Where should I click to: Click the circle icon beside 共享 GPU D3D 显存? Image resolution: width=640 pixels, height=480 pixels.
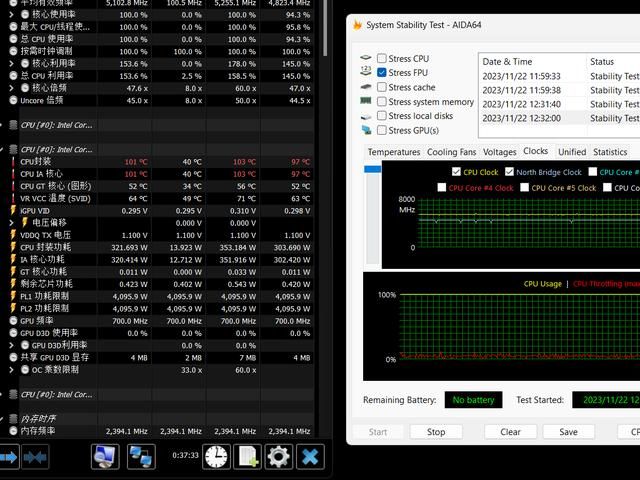[13, 358]
